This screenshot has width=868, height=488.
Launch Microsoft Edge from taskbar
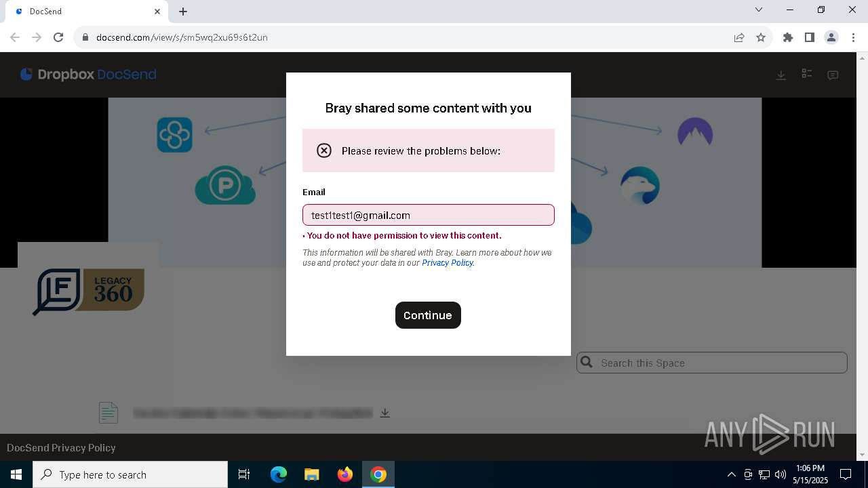pyautogui.click(x=279, y=474)
